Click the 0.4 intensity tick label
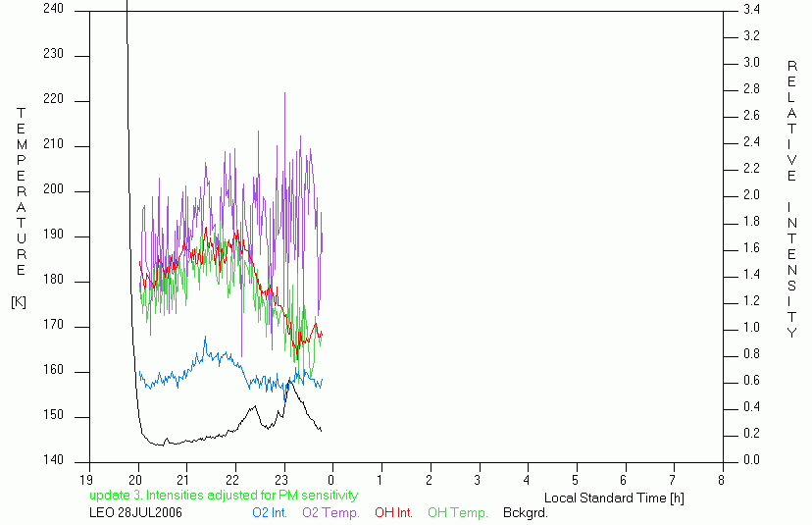Screen dimensions: 812x525 pos(751,407)
